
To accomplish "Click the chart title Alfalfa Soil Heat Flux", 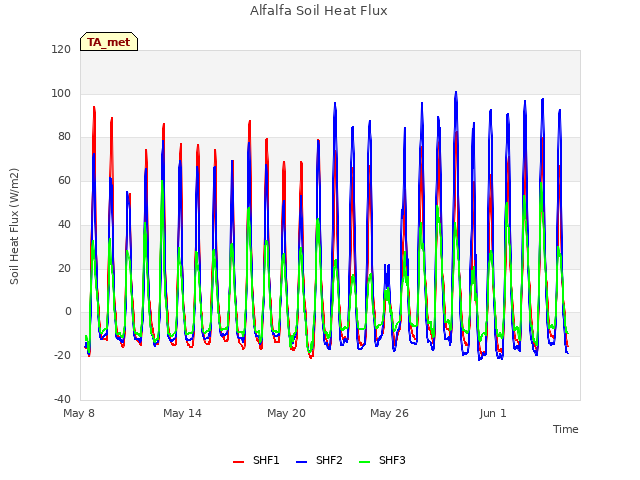I will pyautogui.click(x=319, y=11).
